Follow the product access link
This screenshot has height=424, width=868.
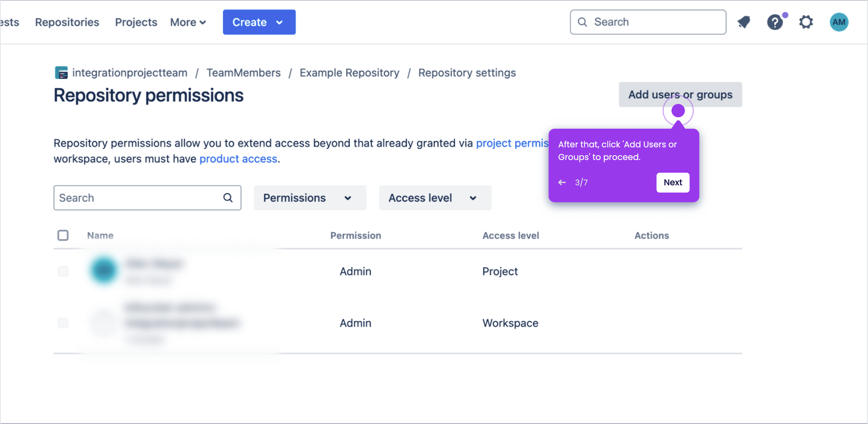click(238, 159)
